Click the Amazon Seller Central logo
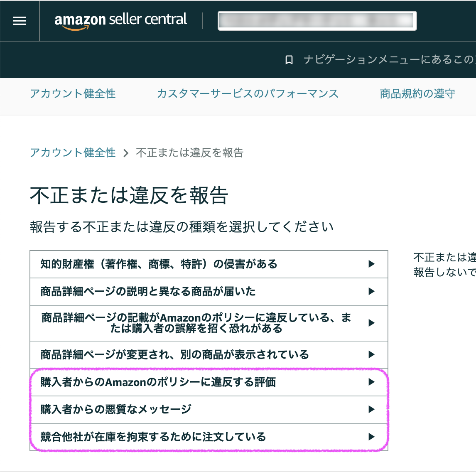 [x=120, y=21]
